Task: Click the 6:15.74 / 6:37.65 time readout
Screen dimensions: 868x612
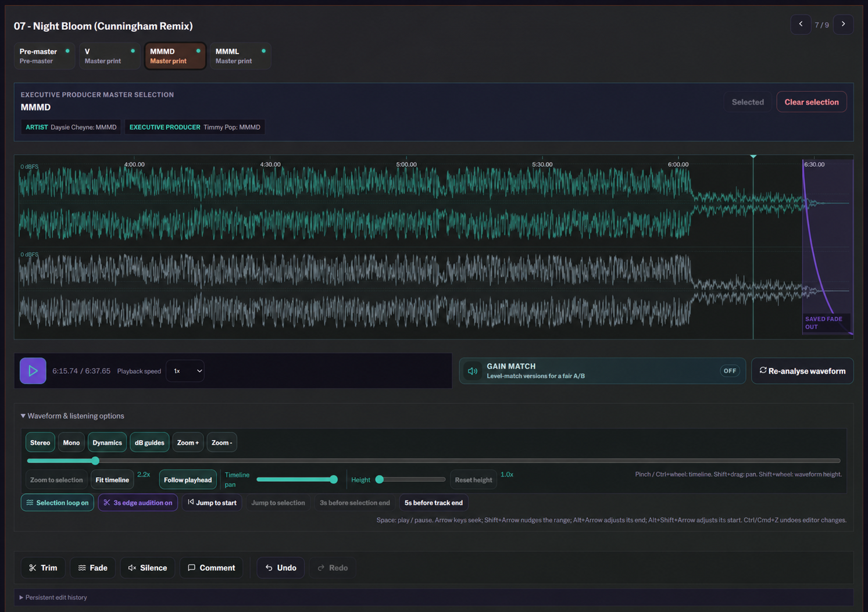Action: [x=81, y=371]
